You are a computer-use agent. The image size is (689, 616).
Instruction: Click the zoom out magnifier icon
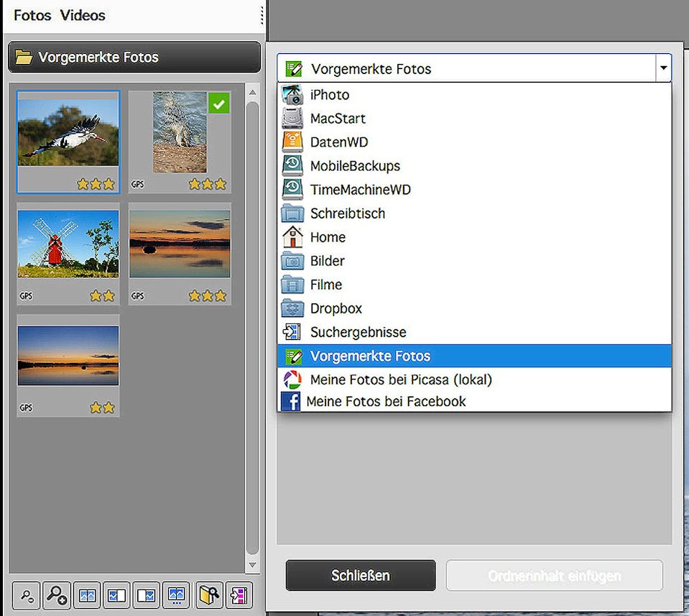(x=27, y=595)
